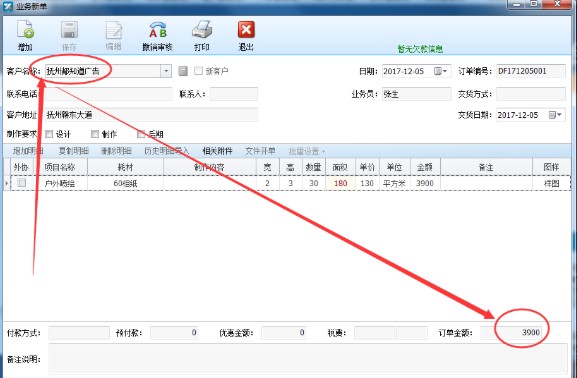The height and width of the screenshot is (378, 577).
Task: Click the 增加 (add) toolbar icon
Action: click(x=25, y=30)
